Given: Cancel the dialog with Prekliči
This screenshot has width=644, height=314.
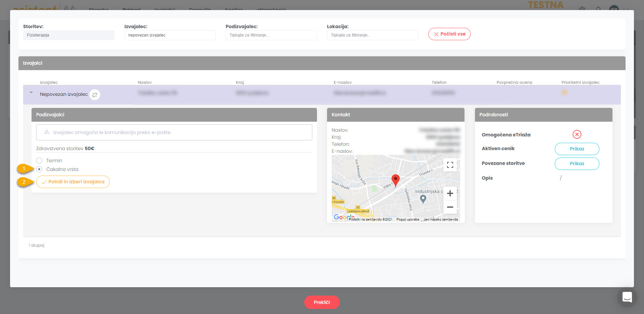Looking at the screenshot, I should [x=322, y=302].
